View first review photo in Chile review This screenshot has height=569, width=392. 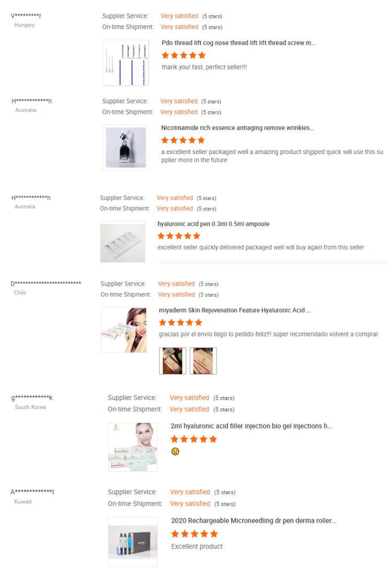pos(172,361)
